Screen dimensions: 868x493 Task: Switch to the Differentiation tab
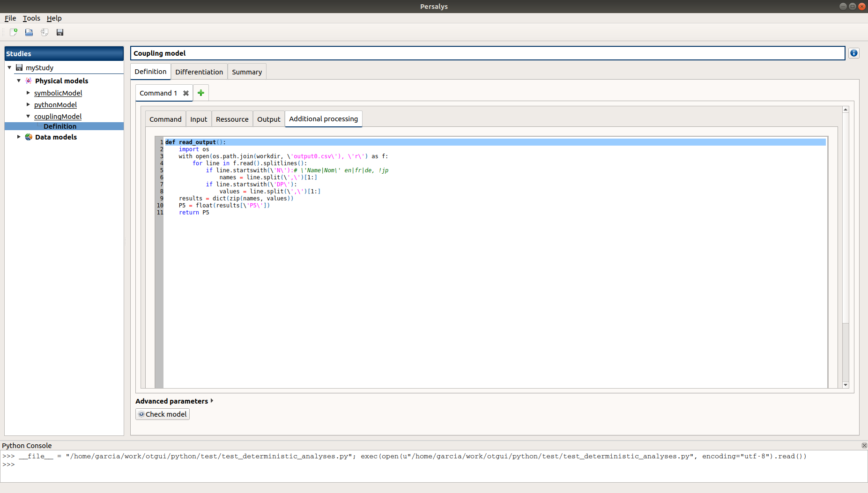(x=199, y=72)
